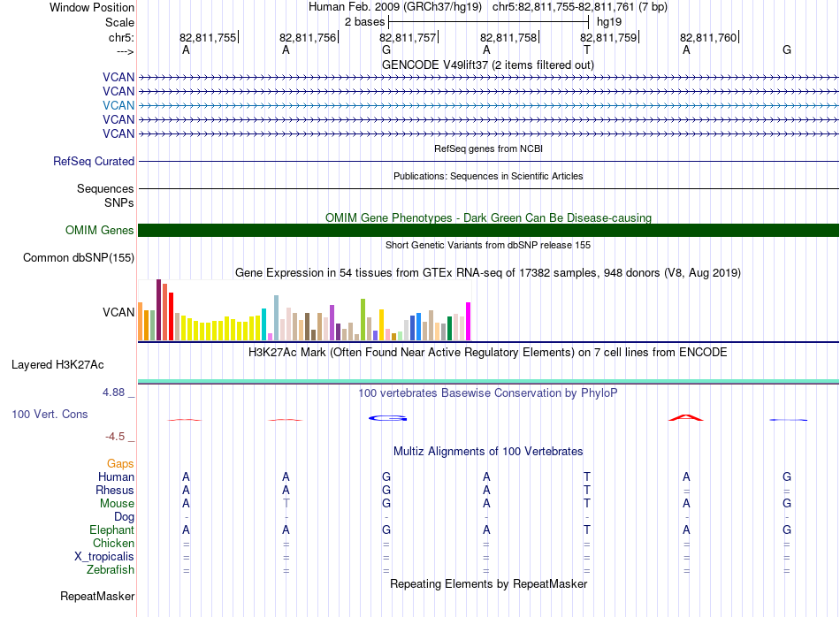Open the RefSeq Curated track label
Image resolution: width=840 pixels, height=617 pixels.
(x=94, y=161)
